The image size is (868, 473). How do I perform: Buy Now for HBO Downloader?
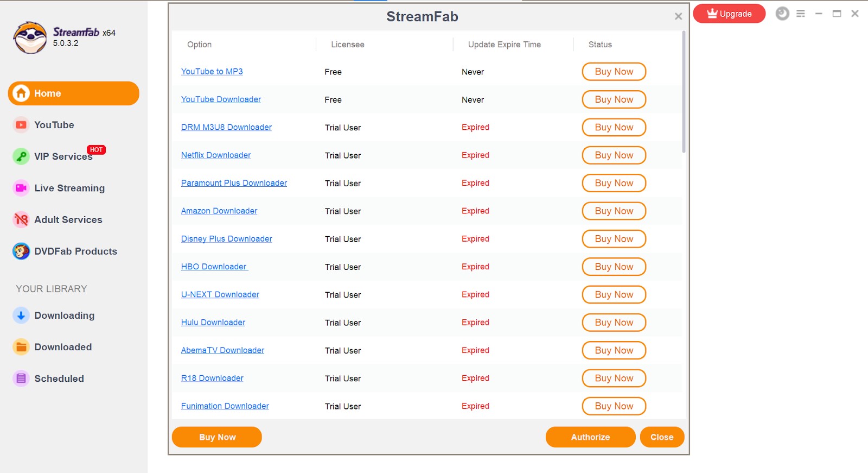(614, 267)
